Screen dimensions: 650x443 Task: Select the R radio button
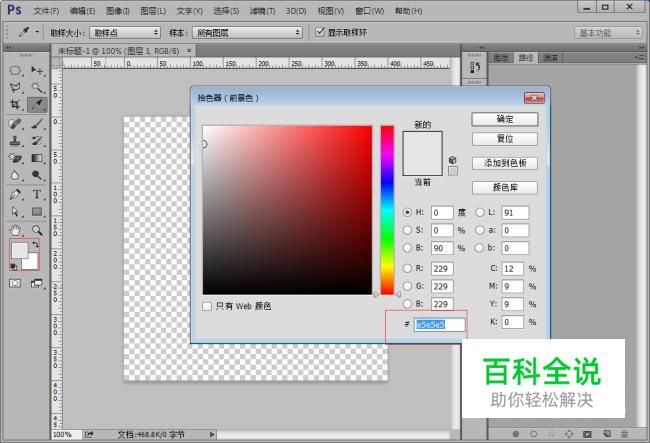point(407,269)
